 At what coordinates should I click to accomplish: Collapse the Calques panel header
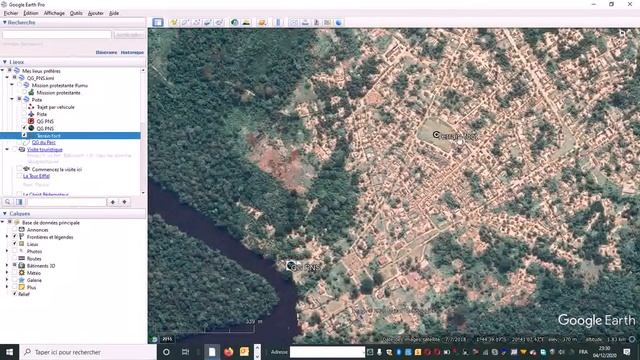pyautogui.click(x=4, y=213)
